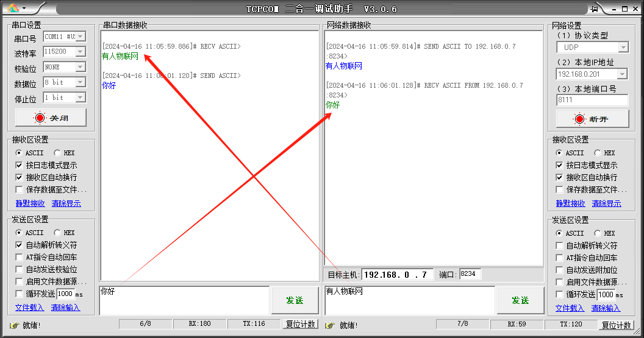The height and width of the screenshot is (338, 644).
Task: Click serial 清除显示 link
Action: tap(66, 203)
